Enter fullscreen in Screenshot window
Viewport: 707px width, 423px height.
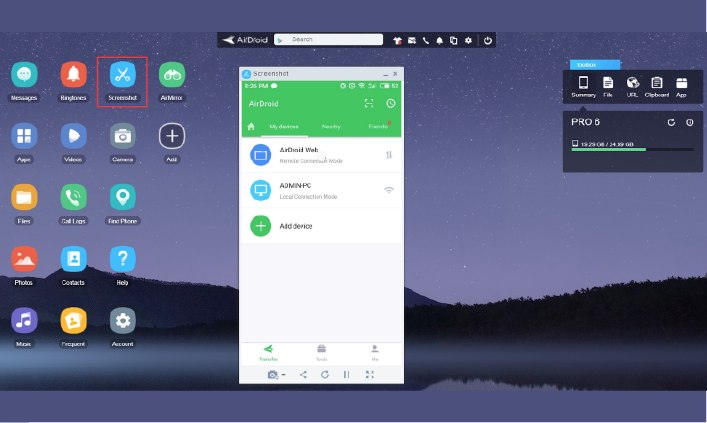click(x=370, y=375)
